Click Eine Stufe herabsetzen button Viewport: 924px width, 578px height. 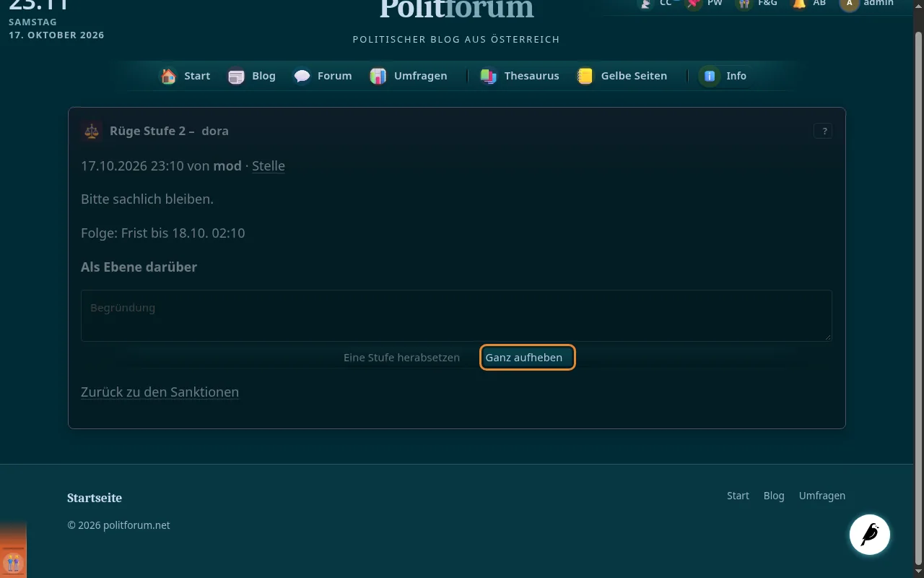(x=401, y=358)
